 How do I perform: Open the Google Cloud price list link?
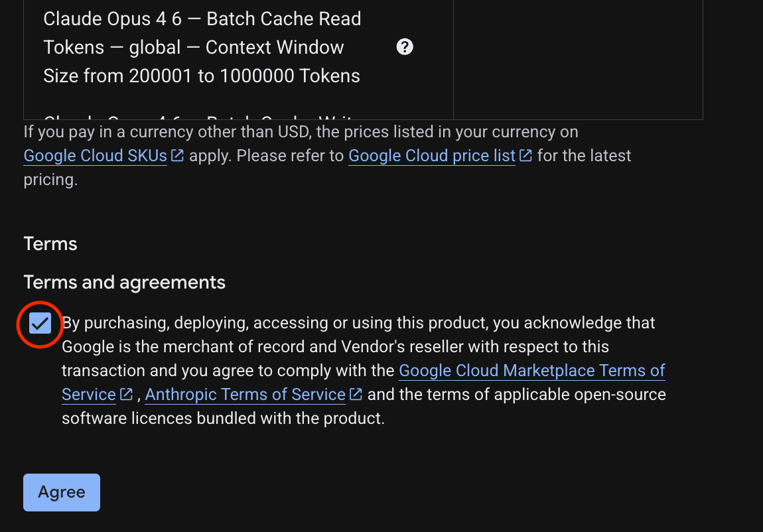click(431, 155)
